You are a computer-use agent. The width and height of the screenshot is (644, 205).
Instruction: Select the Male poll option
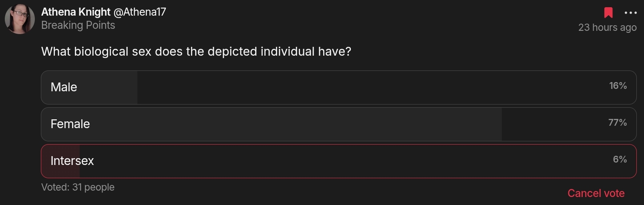click(64, 87)
